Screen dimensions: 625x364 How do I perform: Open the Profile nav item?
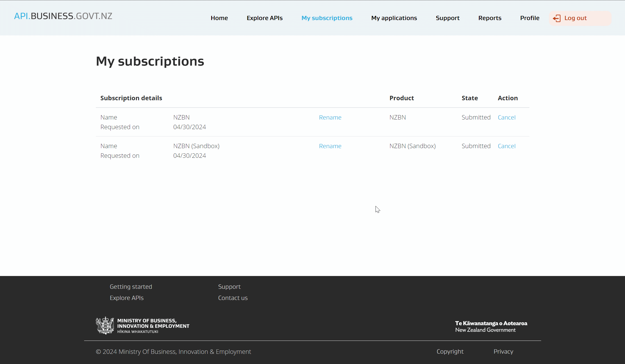click(x=530, y=18)
